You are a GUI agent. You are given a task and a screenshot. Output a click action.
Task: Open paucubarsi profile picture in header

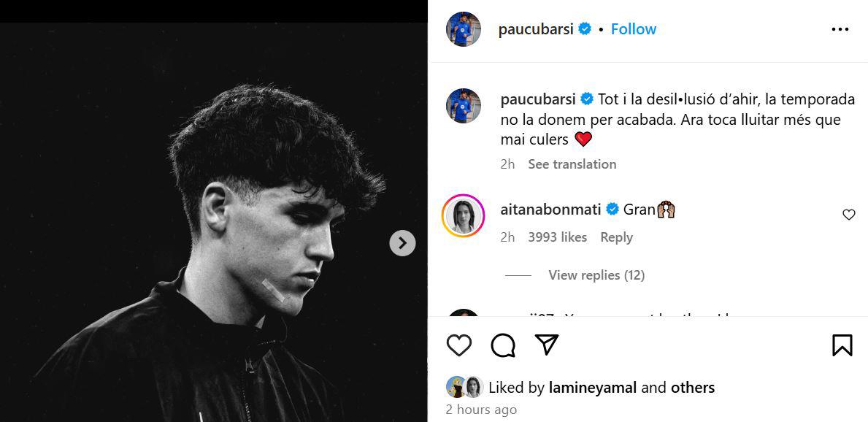pos(464,29)
